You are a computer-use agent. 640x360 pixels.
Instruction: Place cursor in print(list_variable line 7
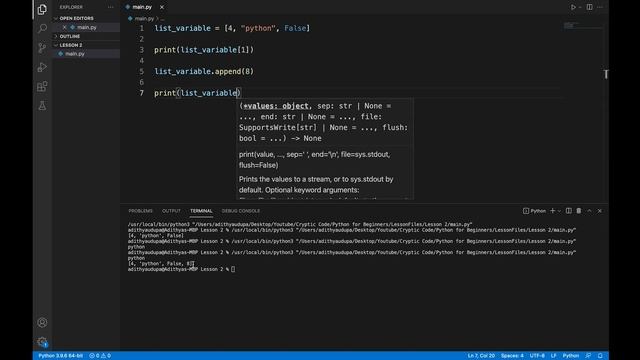click(198, 93)
